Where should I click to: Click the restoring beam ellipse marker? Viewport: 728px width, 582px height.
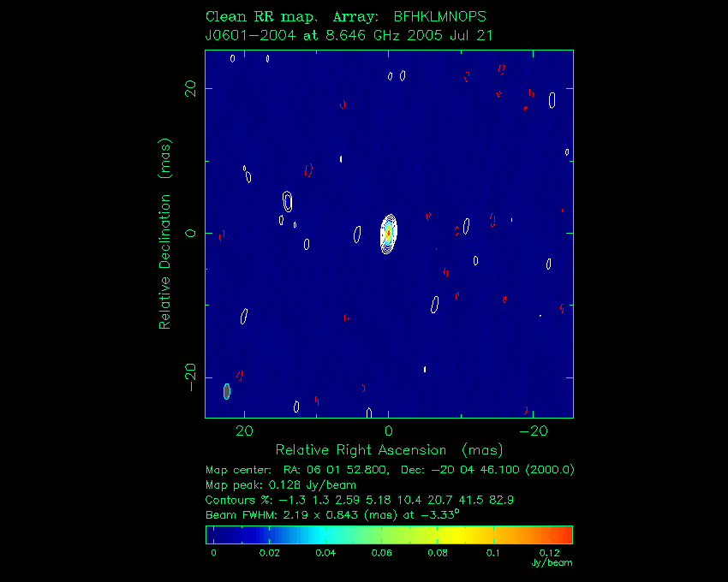[x=227, y=391]
